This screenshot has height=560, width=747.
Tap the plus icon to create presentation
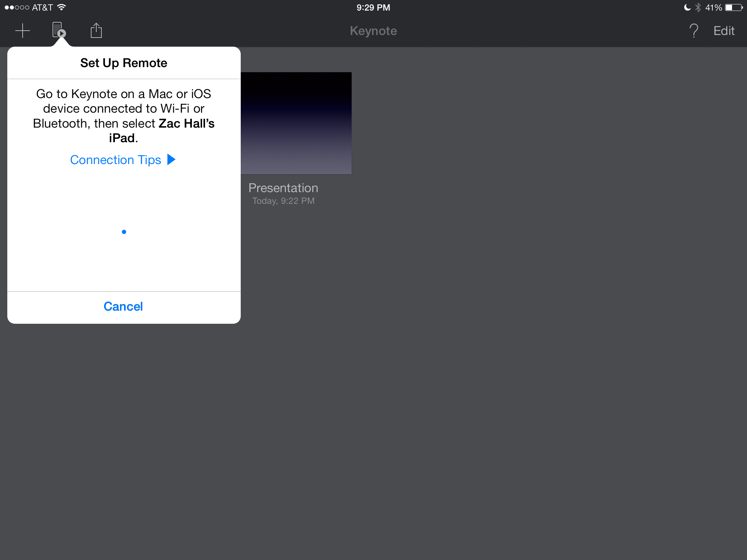coord(23,31)
